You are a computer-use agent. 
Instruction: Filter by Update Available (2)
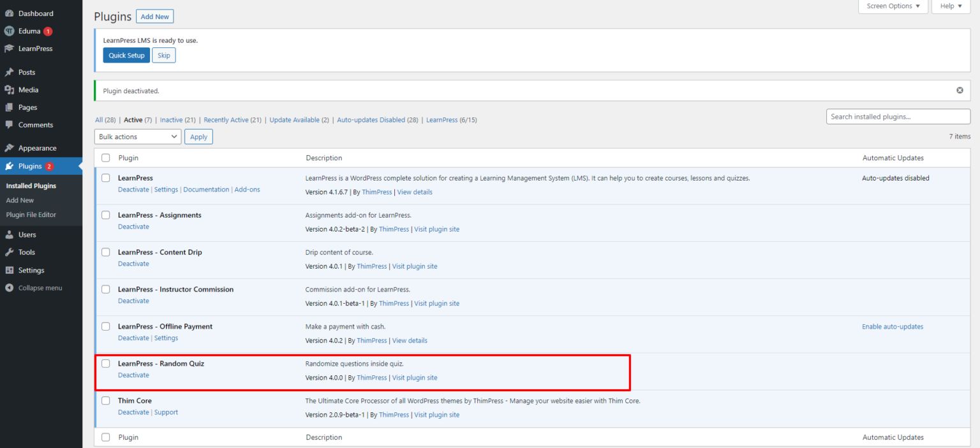299,120
